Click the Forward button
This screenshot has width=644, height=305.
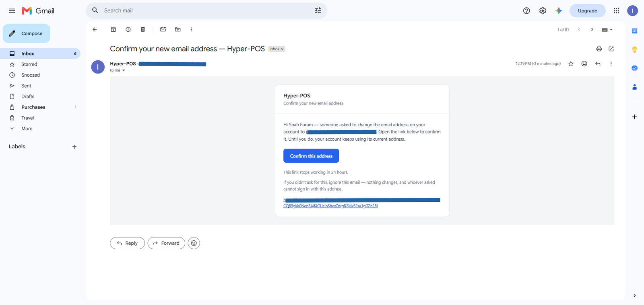click(166, 243)
